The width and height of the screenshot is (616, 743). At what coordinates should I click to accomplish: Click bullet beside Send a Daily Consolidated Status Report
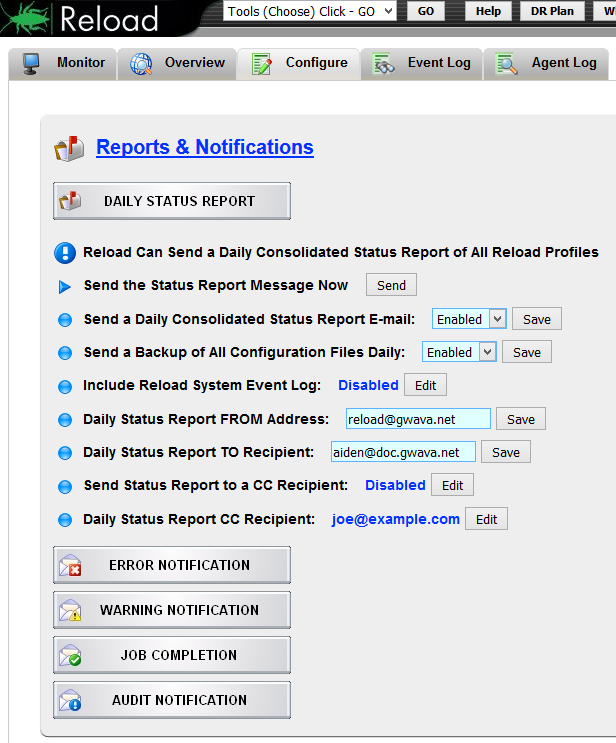(65, 320)
